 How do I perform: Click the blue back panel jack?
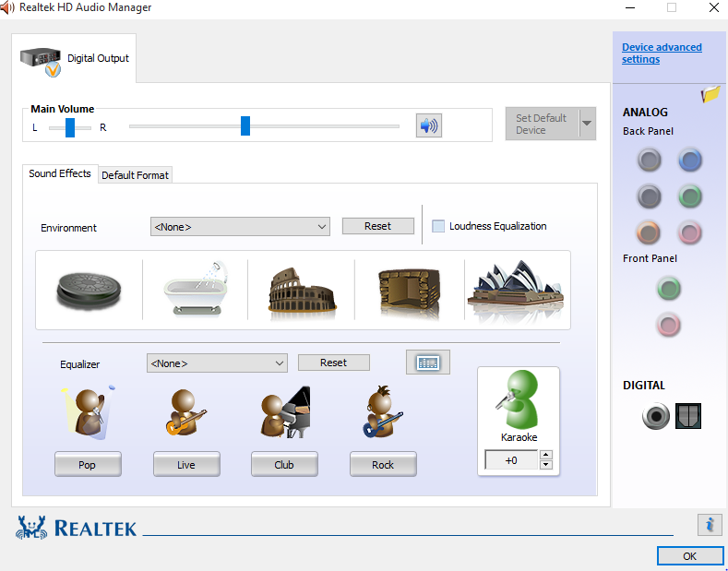click(x=689, y=161)
